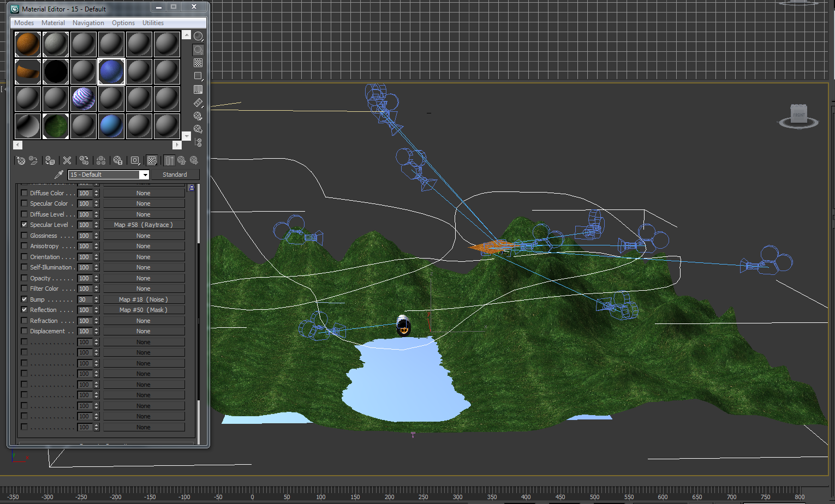Select the orange sphere sample slot
Screen dimensions: 835x504
[28, 44]
